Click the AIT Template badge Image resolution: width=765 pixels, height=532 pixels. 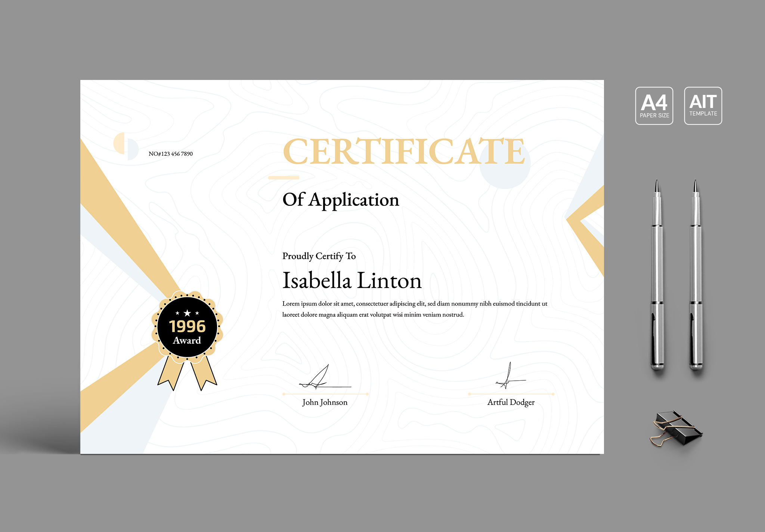point(703,106)
